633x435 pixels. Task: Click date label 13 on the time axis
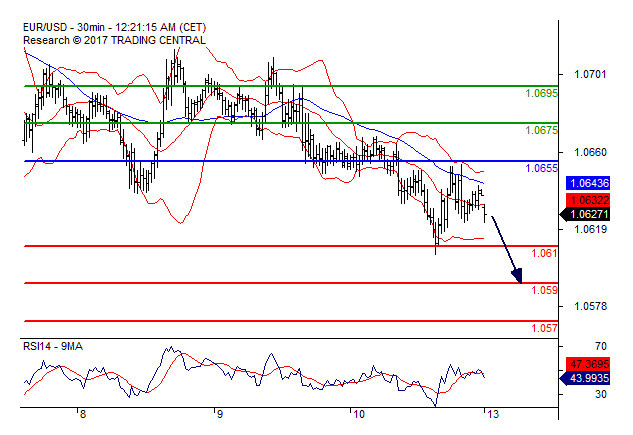point(493,414)
